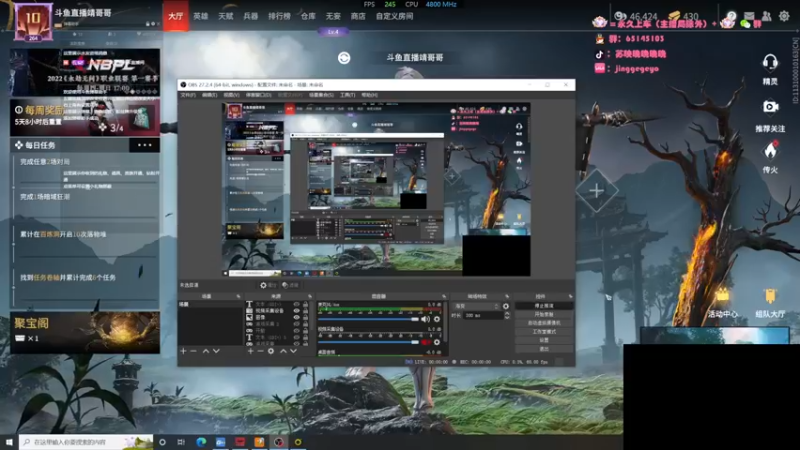
Task: Toggle lock on 视频采集设备 source
Action: [x=306, y=311]
